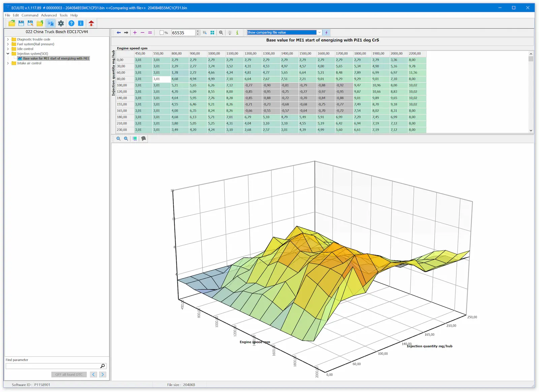Expand the Intake air control folder
The height and width of the screenshot is (392, 539).
[x=8, y=63]
